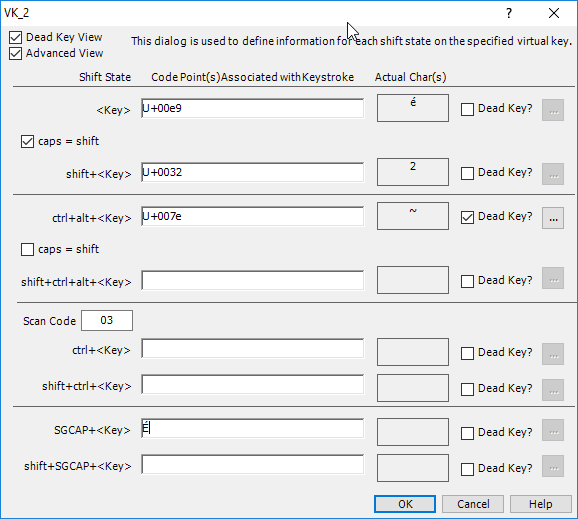
Task: Click the shift+ctrl+alt+<Key> empty input field
Action: (253, 281)
